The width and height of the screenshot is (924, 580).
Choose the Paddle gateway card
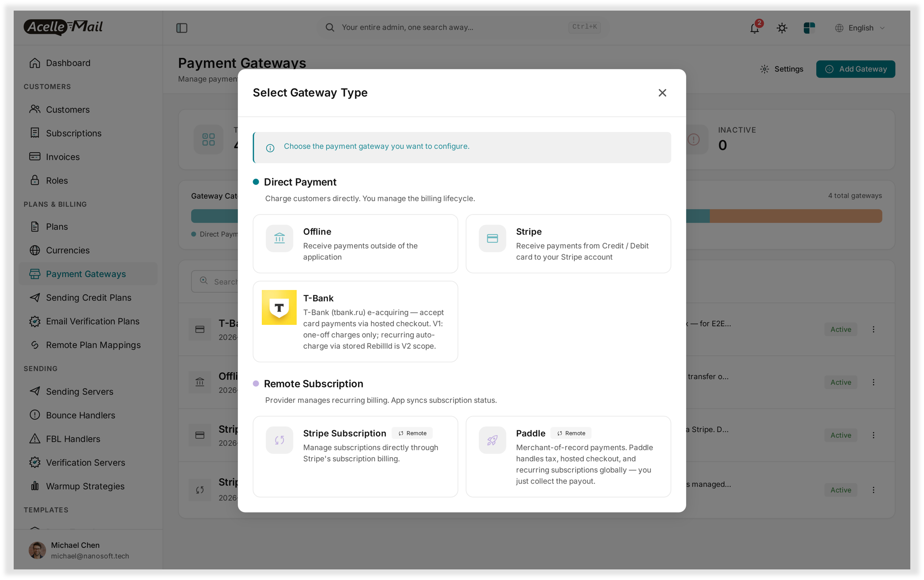(568, 456)
